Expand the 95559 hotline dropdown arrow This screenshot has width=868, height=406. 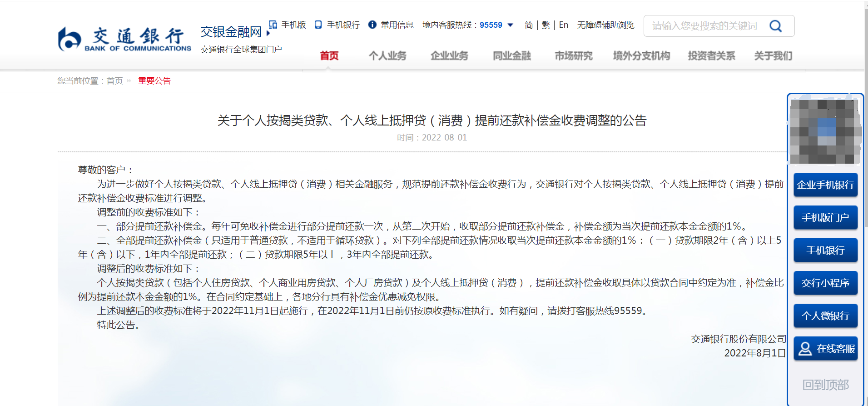point(510,25)
